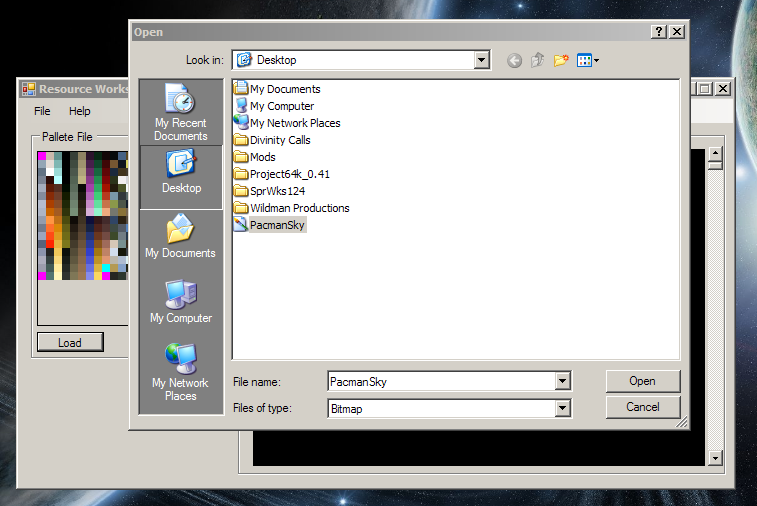Click the Back navigation arrow icon

pos(514,60)
